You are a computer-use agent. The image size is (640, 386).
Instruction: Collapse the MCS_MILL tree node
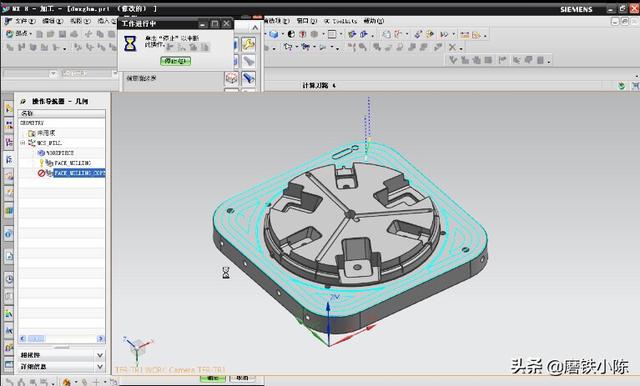23,143
